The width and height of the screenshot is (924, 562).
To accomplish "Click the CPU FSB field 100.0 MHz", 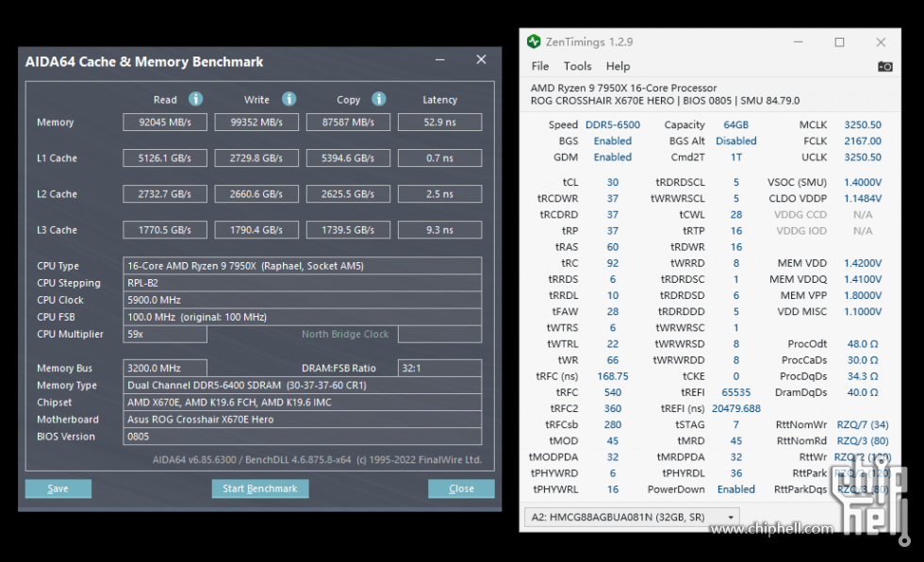I will 303,317.
